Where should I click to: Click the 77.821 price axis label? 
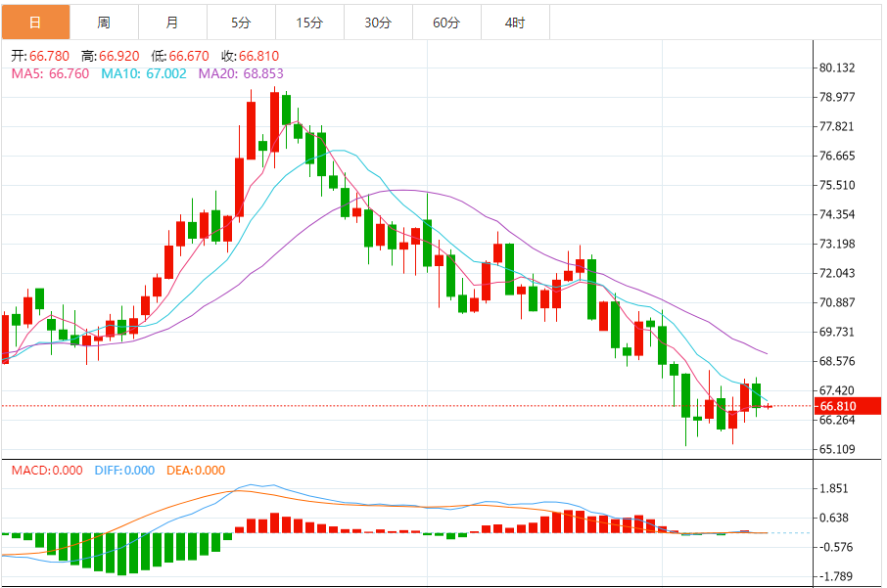click(837, 126)
